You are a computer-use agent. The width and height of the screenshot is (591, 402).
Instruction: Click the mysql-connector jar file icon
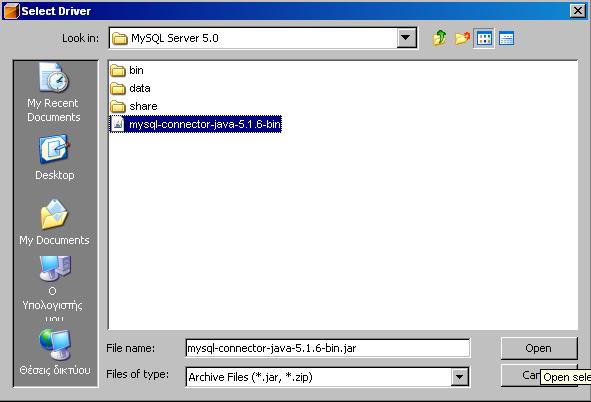(x=118, y=124)
